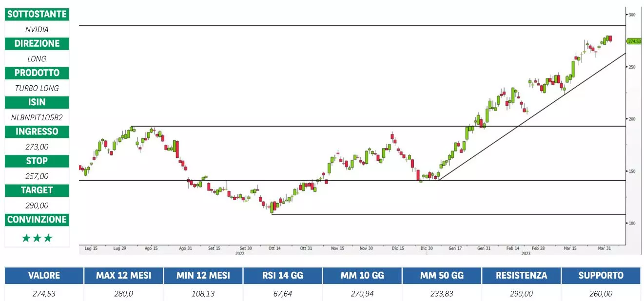Select the RESISTENZA column header

click(x=521, y=275)
